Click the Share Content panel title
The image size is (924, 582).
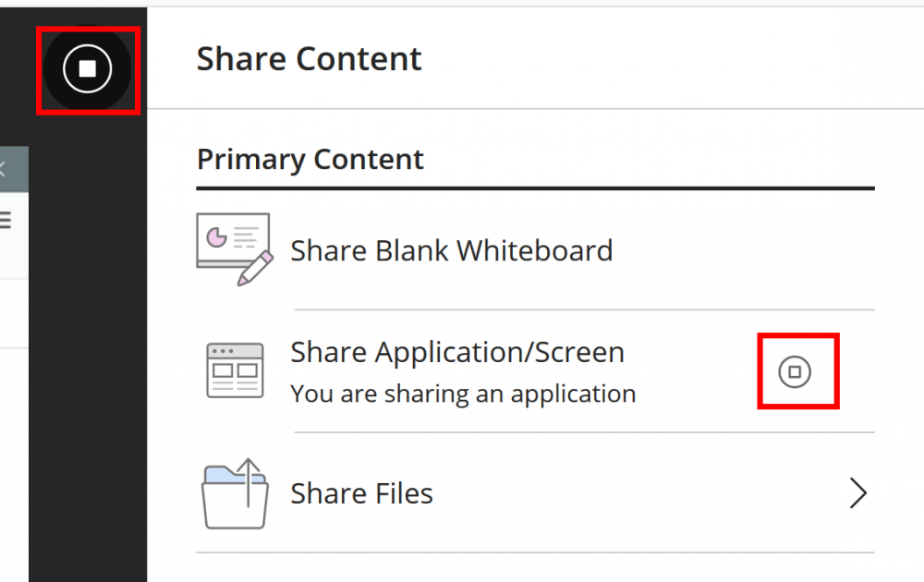tap(309, 59)
